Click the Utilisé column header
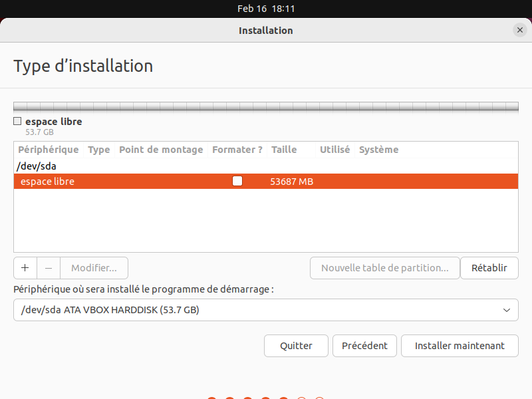This screenshot has width=532, height=399. 334,150
